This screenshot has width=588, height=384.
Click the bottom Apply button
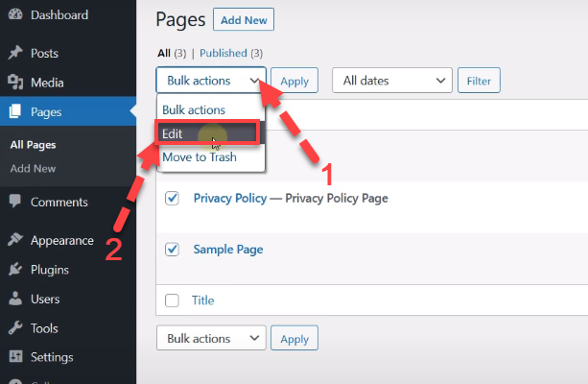pyautogui.click(x=294, y=338)
